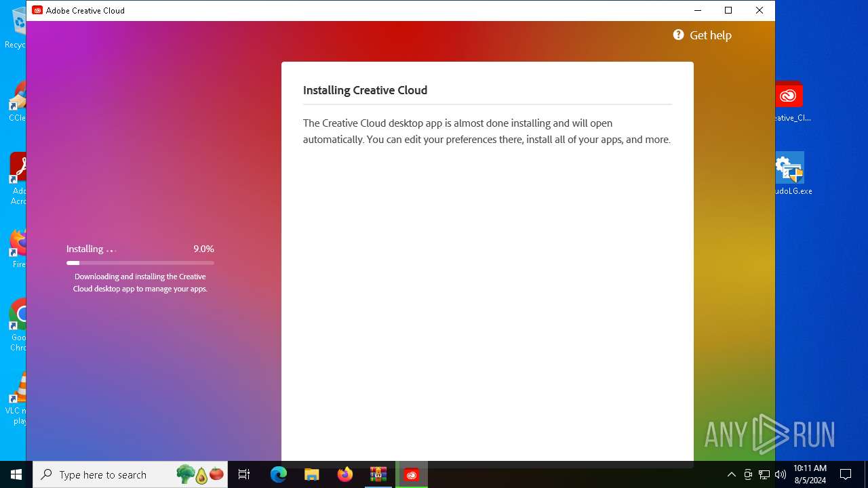
Task: Open the Windows Start menu
Action: 16,474
